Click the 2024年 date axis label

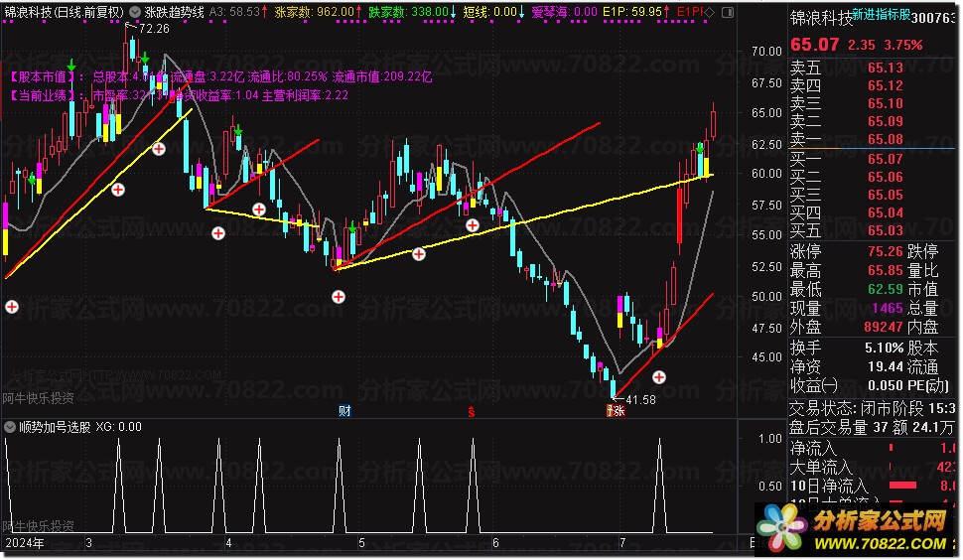25,543
